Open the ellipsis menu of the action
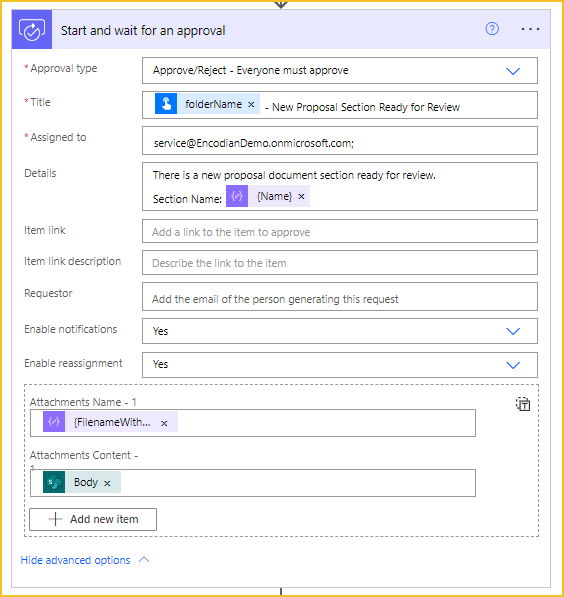Screen dimensions: 564x597 [530, 29]
